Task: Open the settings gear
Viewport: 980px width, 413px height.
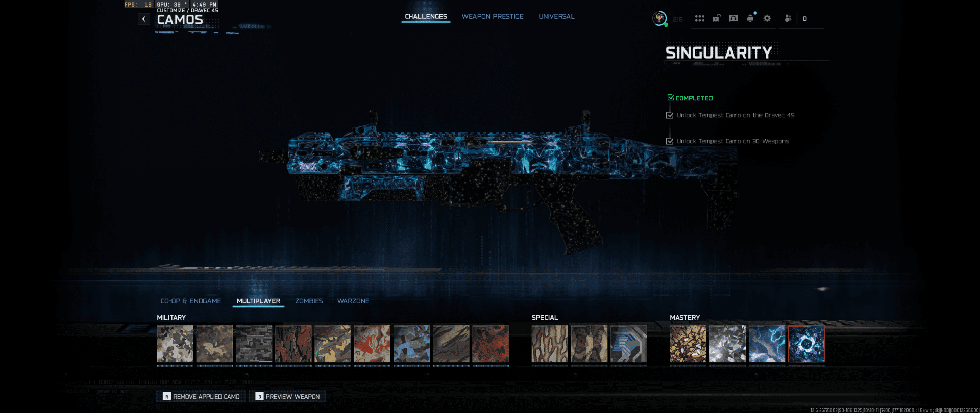Action: coord(767,19)
